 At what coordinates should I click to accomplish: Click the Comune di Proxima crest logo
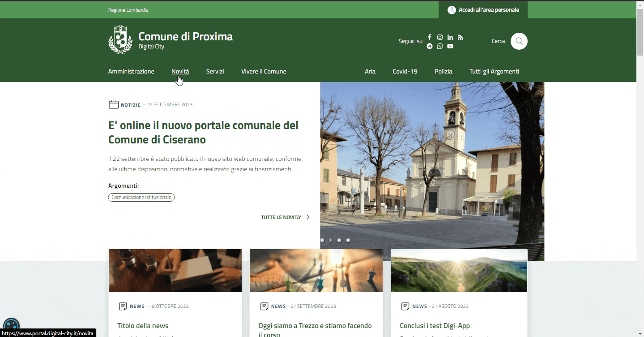point(120,40)
